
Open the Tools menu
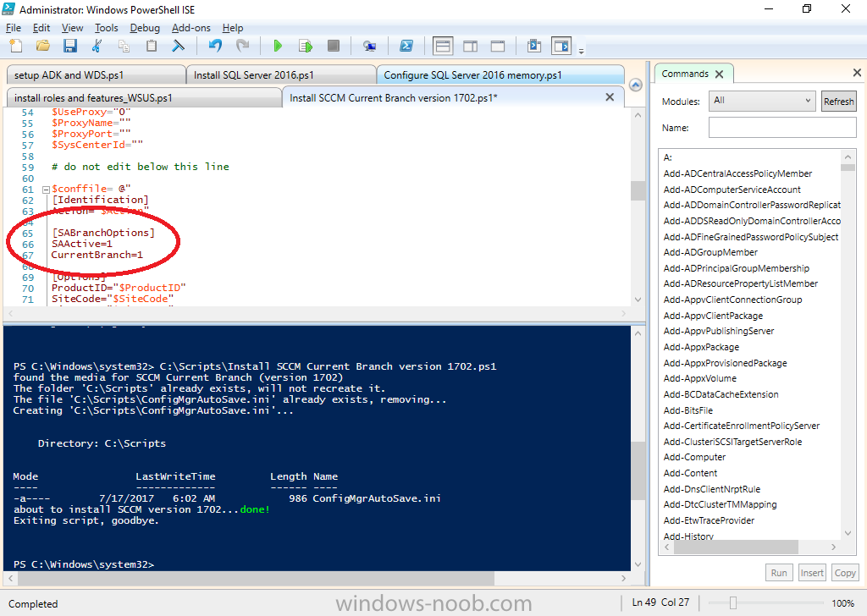coord(106,28)
